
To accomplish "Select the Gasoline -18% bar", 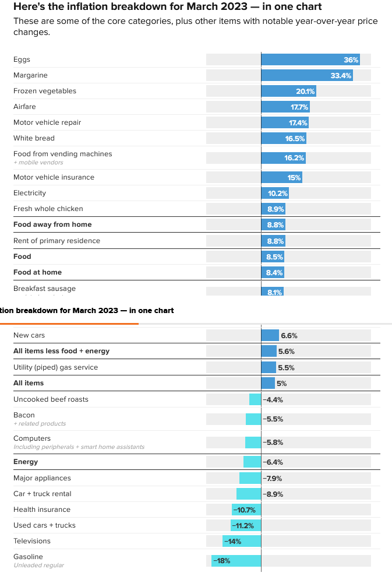I will (236, 560).
